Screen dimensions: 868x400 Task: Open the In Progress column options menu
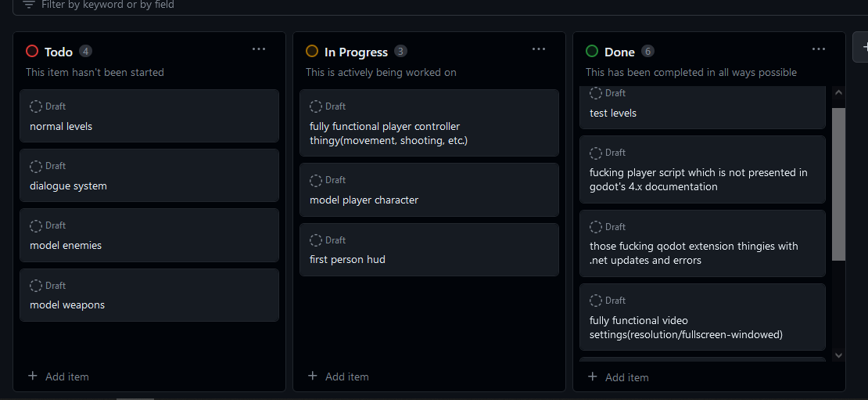[x=539, y=49]
